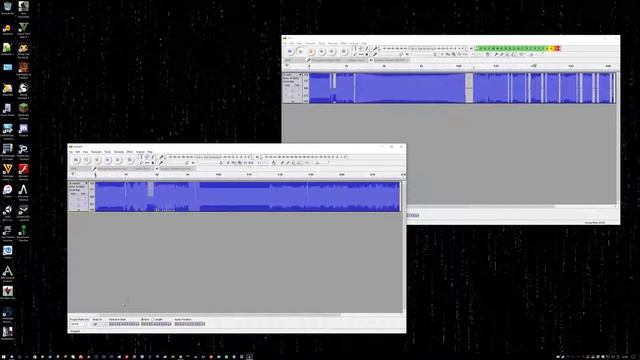Open the Project Rate dropdown

pos(78,324)
